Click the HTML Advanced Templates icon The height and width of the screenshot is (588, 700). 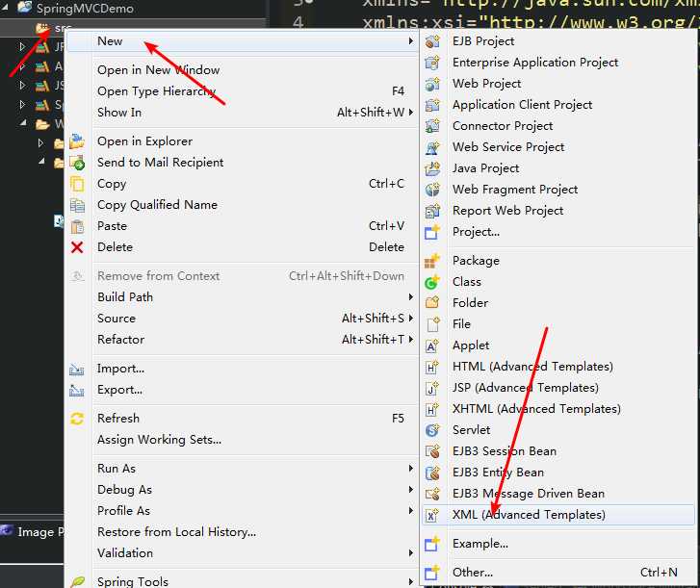tap(432, 367)
